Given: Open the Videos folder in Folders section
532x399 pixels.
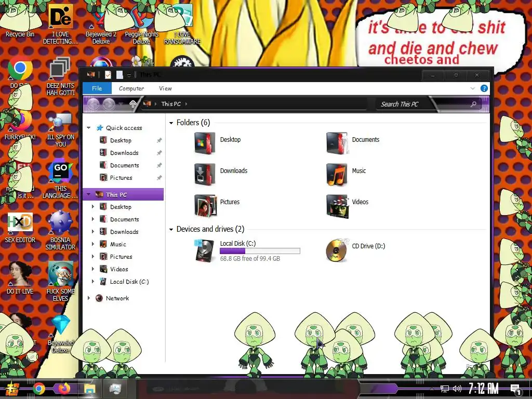Looking at the screenshot, I should click(337, 206).
